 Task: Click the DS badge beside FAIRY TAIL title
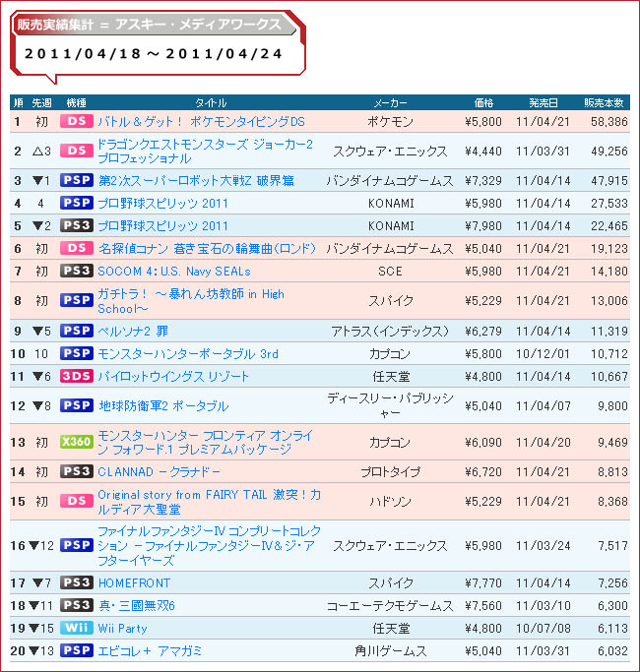click(x=77, y=501)
